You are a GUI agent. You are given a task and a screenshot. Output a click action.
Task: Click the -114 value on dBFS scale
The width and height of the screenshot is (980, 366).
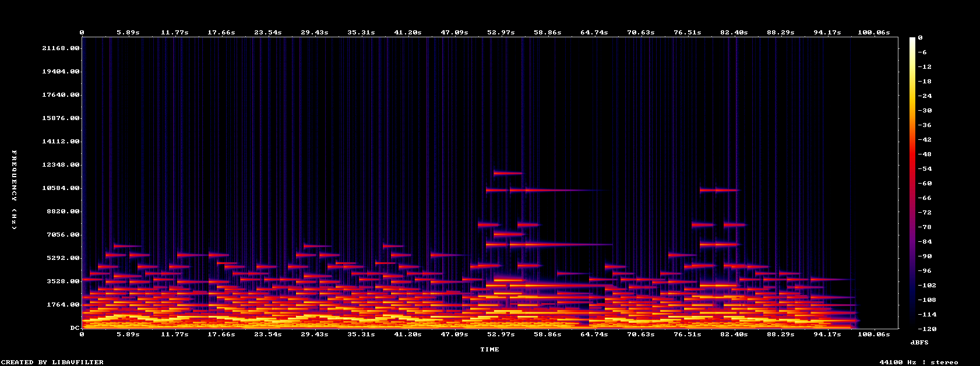pos(926,315)
